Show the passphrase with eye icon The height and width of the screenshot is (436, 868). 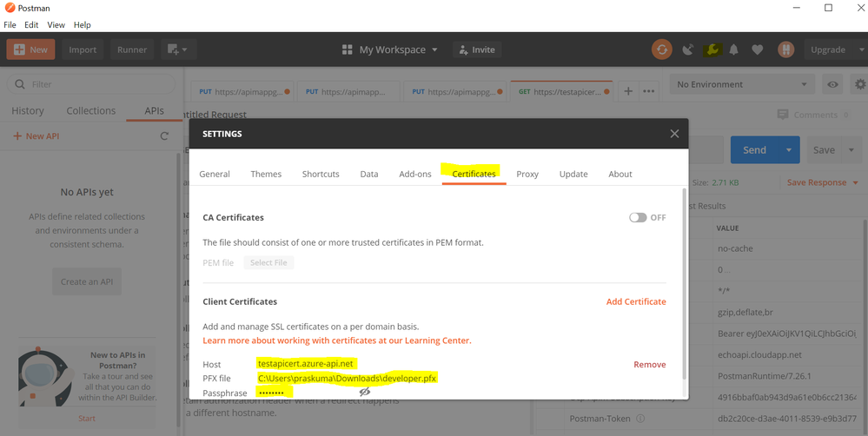(x=364, y=393)
